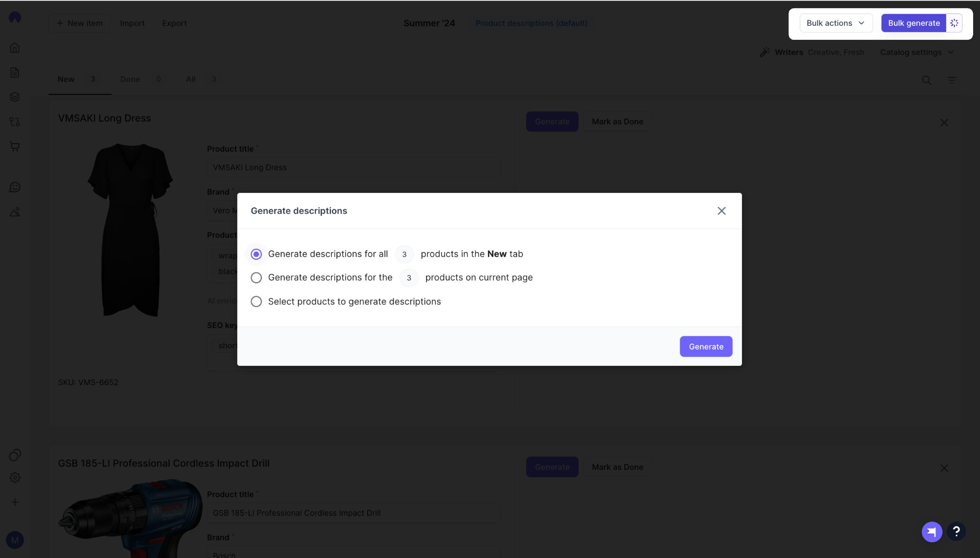Click the help question mark bubble
The width and height of the screenshot is (980, 558).
pyautogui.click(x=956, y=532)
